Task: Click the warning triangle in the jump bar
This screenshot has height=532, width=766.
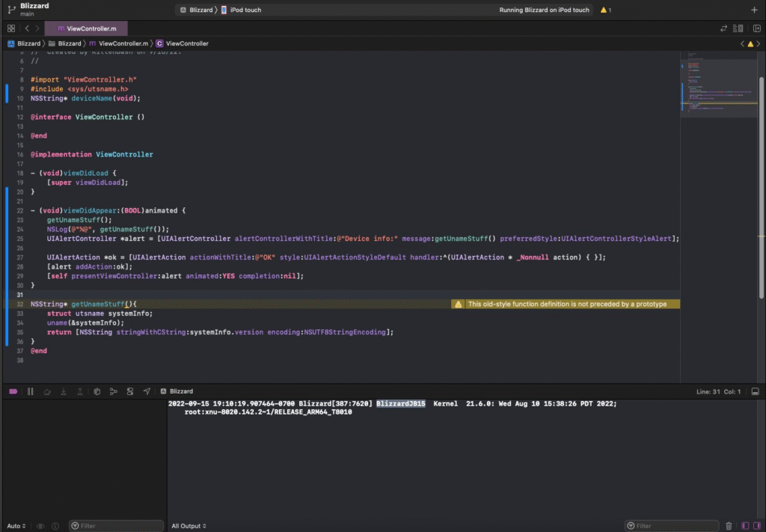Action: pyautogui.click(x=750, y=43)
